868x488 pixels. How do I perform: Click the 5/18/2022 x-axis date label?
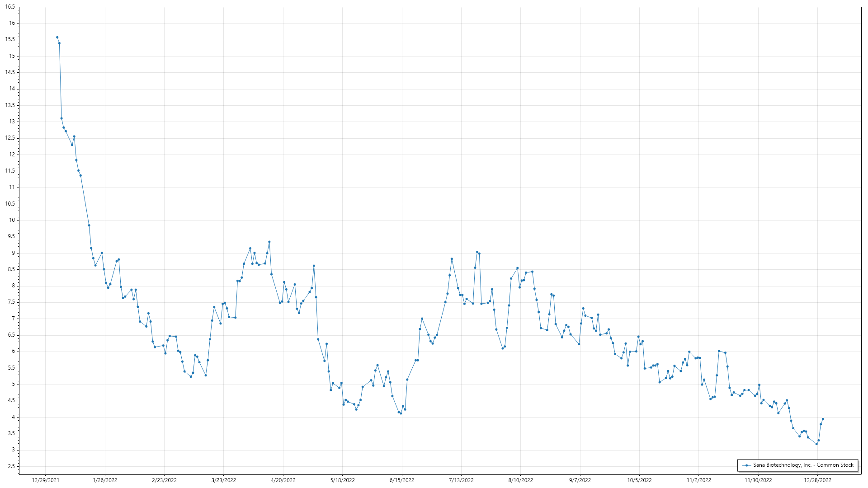click(342, 480)
